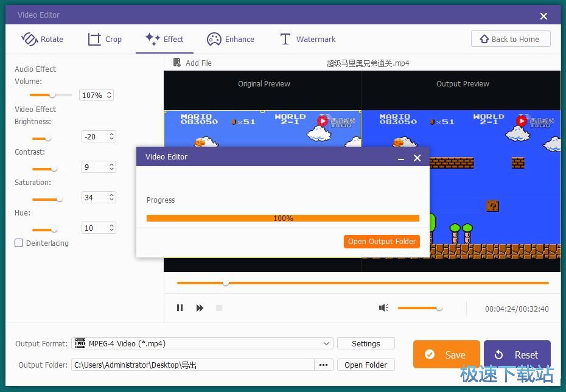Click the Output Folder path field
The width and height of the screenshot is (566, 392).
[193, 365]
